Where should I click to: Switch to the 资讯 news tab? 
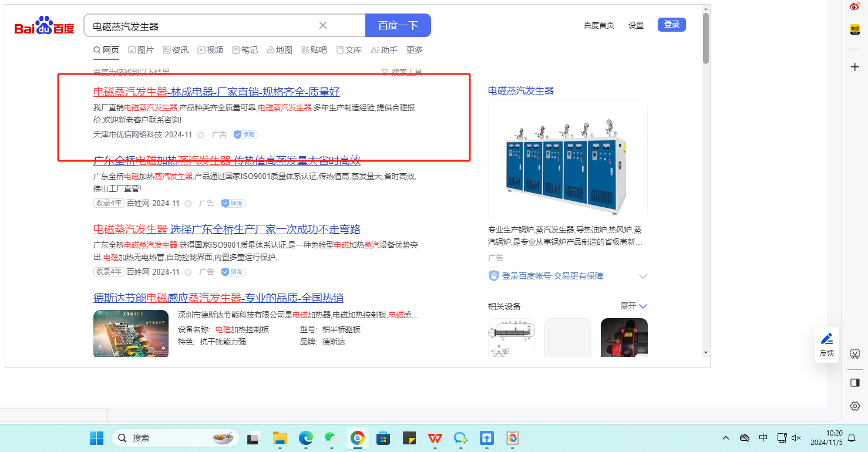176,50
